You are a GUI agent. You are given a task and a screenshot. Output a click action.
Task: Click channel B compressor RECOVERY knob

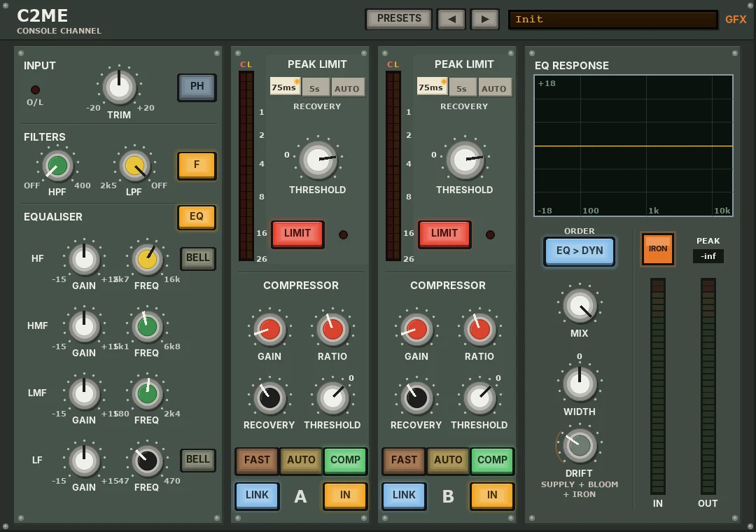[416, 398]
